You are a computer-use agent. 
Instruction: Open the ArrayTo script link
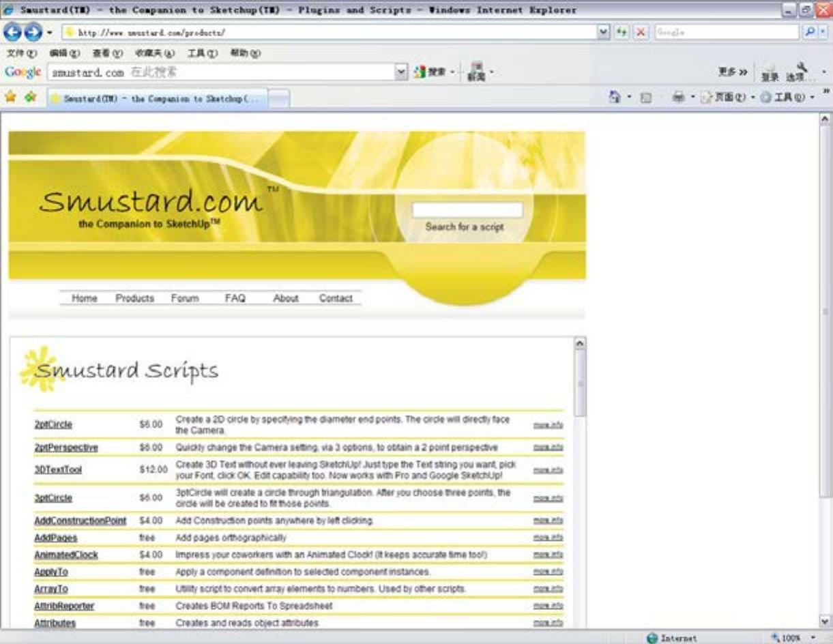tap(51, 589)
